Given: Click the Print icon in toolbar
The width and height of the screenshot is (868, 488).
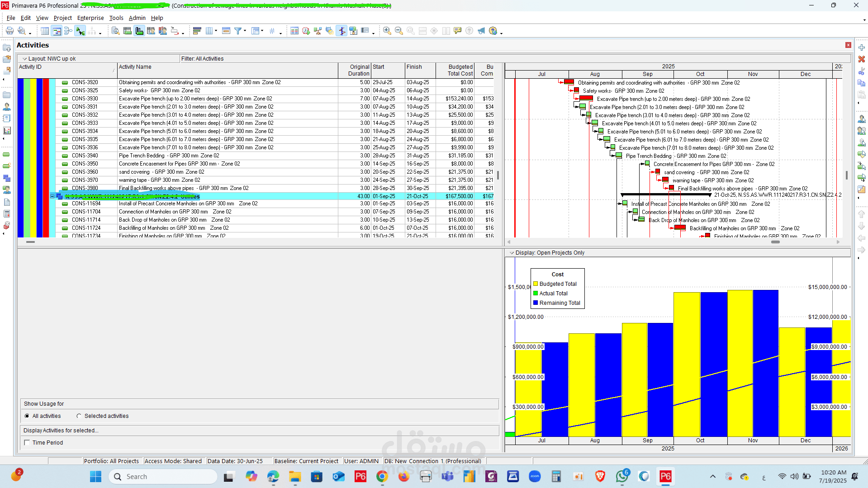Looking at the screenshot, I should pos(9,31).
